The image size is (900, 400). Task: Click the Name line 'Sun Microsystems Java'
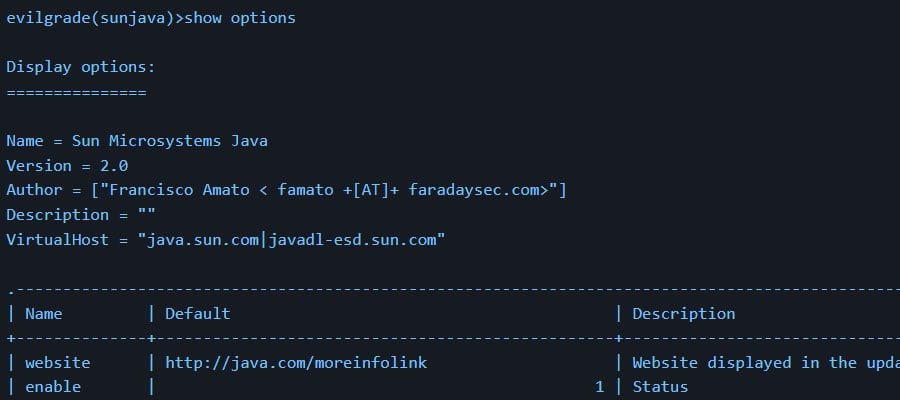click(x=137, y=141)
